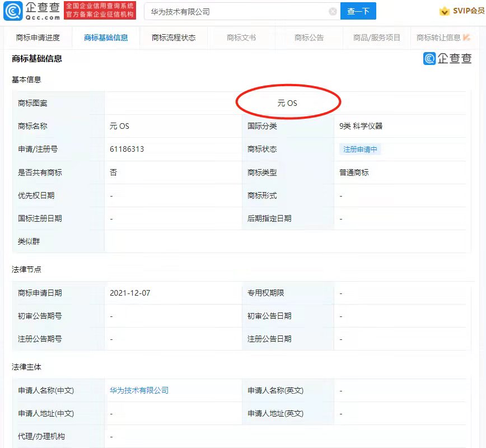Image resolution: width=486 pixels, height=448 pixels.
Task: Click the SVIP crown icon
Action: 445,11
